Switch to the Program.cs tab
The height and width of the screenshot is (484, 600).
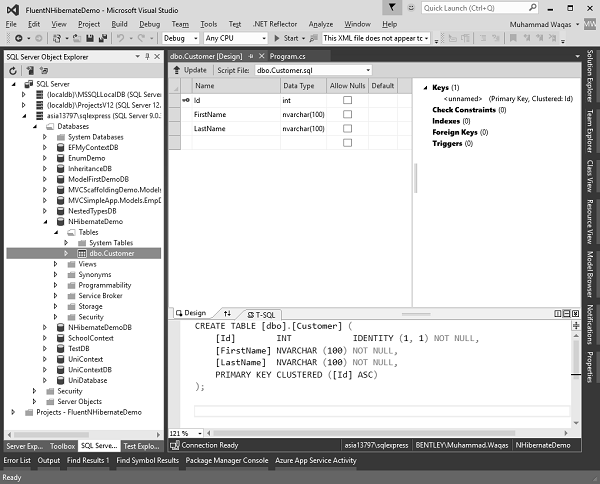(x=287, y=57)
